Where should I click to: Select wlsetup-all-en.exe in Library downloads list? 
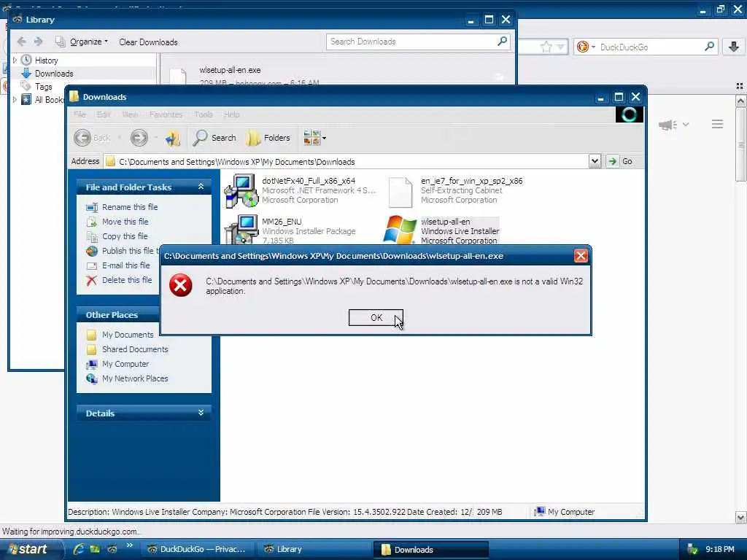pos(338,75)
